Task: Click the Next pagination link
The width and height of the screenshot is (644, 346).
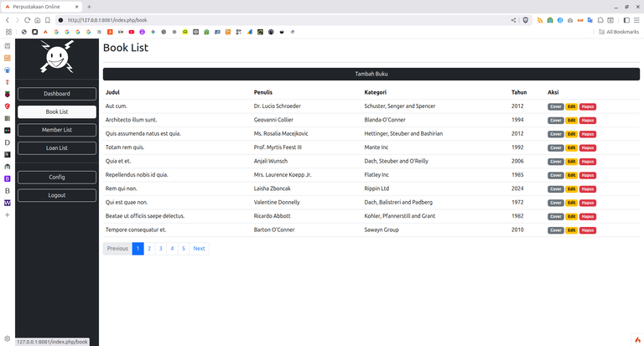Action: click(200, 248)
